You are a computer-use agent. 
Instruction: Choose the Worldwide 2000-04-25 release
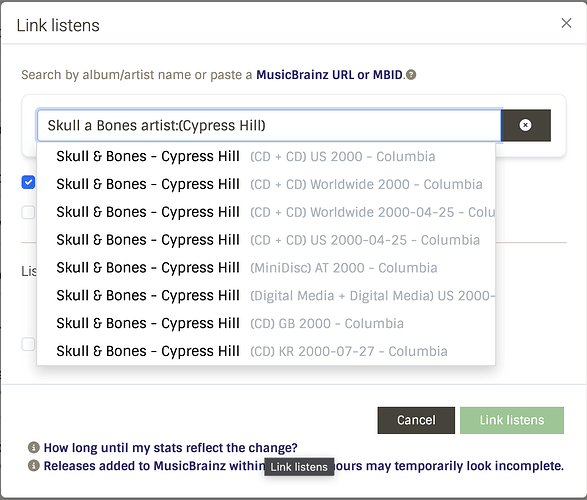tap(266, 212)
